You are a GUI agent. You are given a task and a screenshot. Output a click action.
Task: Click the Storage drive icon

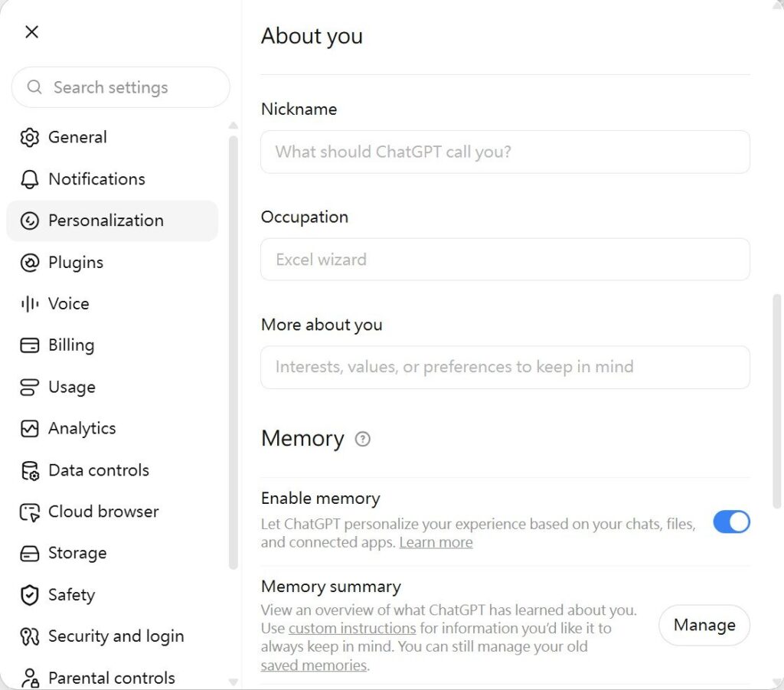point(30,554)
